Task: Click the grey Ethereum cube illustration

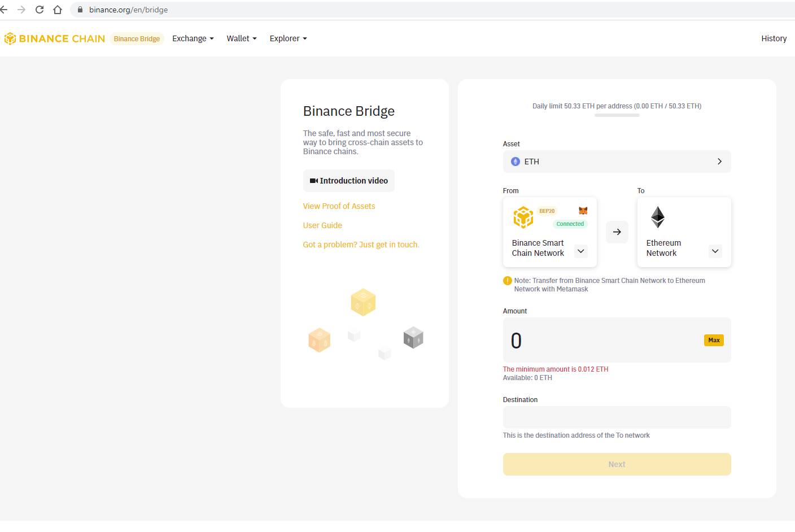Action: [413, 338]
